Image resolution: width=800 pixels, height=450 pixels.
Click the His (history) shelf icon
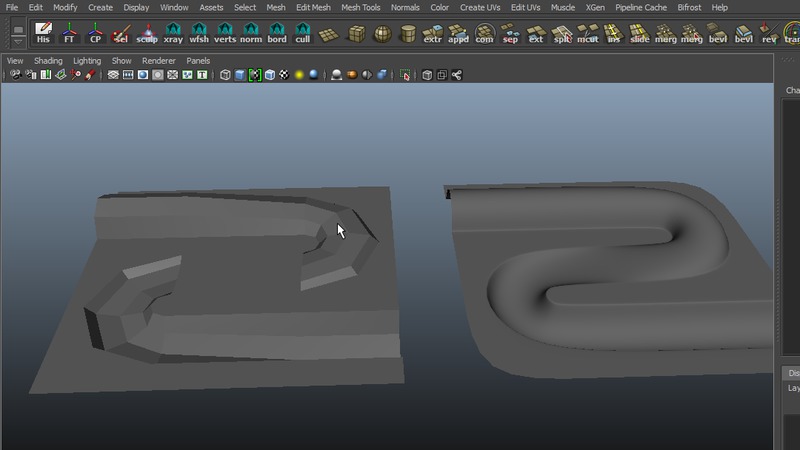tap(43, 33)
